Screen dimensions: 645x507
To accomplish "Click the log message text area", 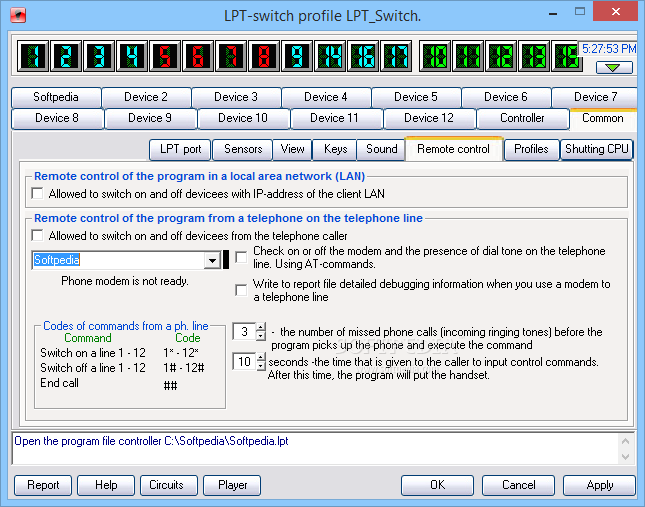I will (316, 448).
